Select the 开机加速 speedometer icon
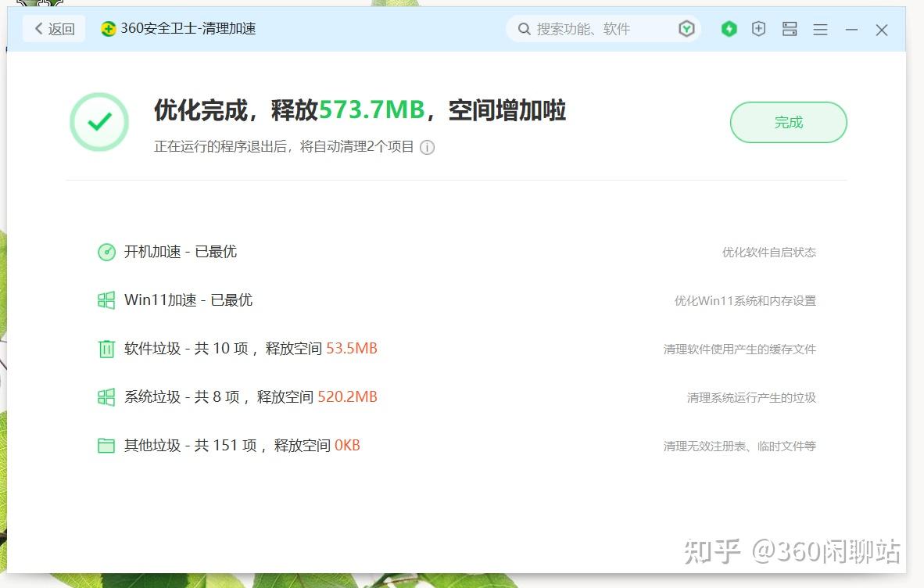The image size is (924, 588). click(x=106, y=252)
